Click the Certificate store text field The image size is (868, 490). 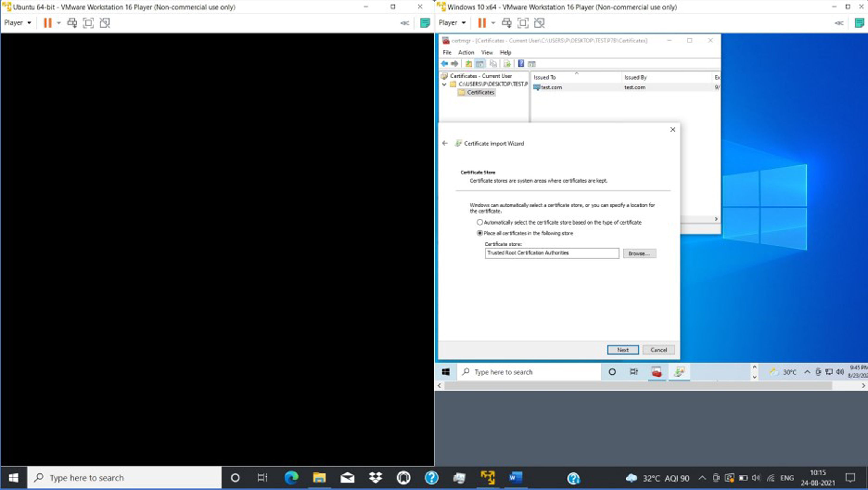[x=552, y=253]
